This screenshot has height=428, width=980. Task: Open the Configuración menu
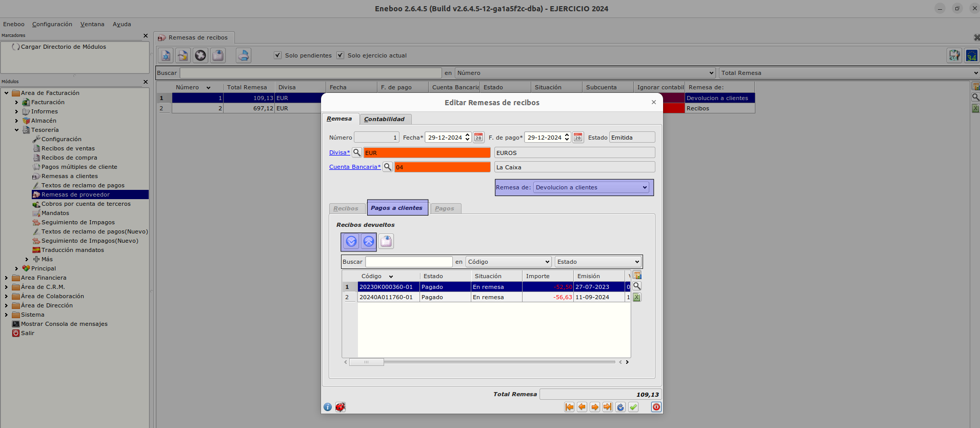pyautogui.click(x=52, y=24)
